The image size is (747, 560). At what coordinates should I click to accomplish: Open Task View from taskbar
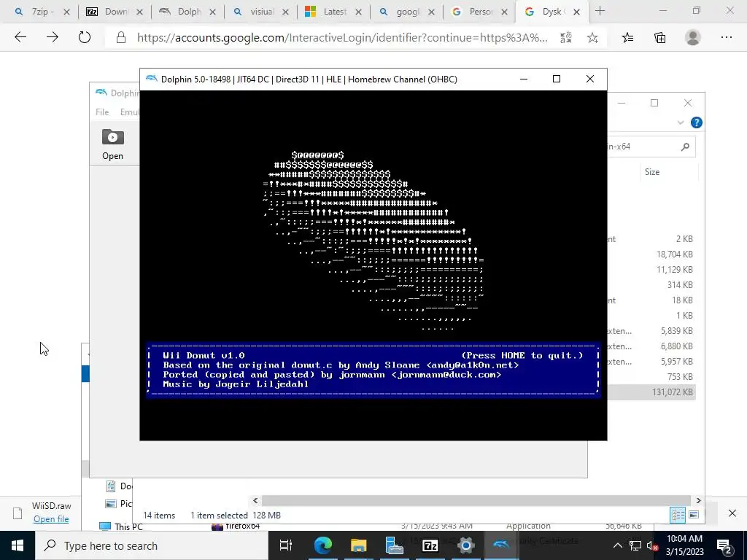[x=285, y=545]
